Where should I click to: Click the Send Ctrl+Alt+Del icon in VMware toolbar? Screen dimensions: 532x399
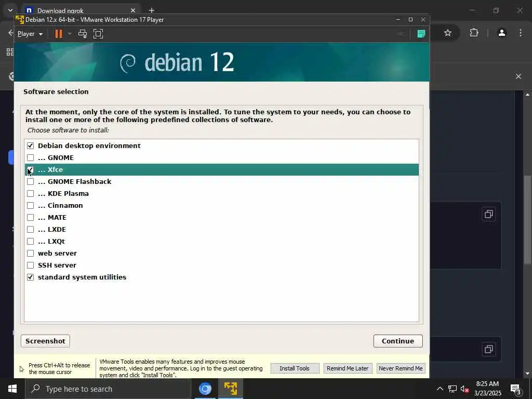pos(83,34)
